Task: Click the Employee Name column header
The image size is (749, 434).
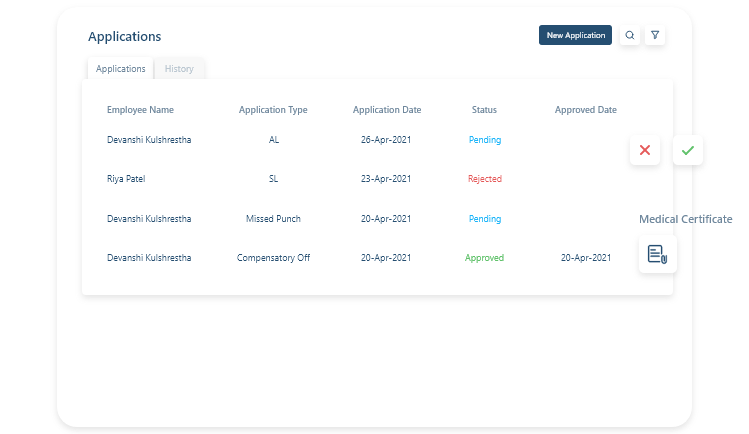Action: point(140,110)
